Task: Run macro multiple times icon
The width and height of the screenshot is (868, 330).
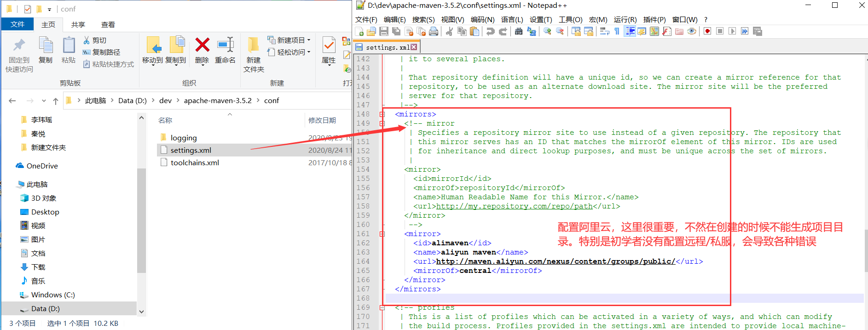Action: (x=745, y=31)
